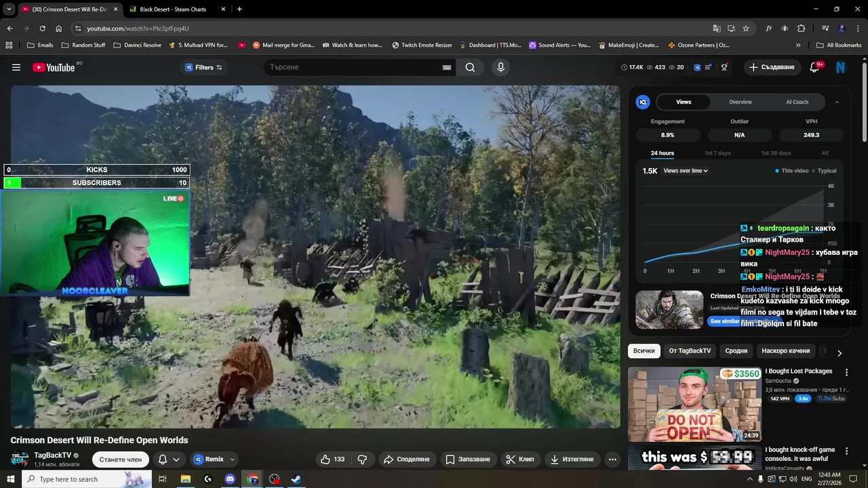Select the 24 hours time range
Viewport: 868px width, 488px height.
pyautogui.click(x=663, y=153)
